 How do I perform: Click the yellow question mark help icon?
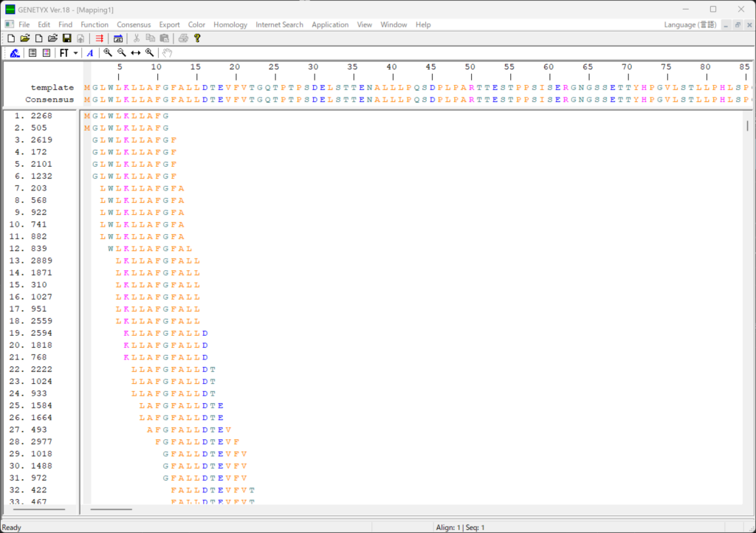click(197, 38)
